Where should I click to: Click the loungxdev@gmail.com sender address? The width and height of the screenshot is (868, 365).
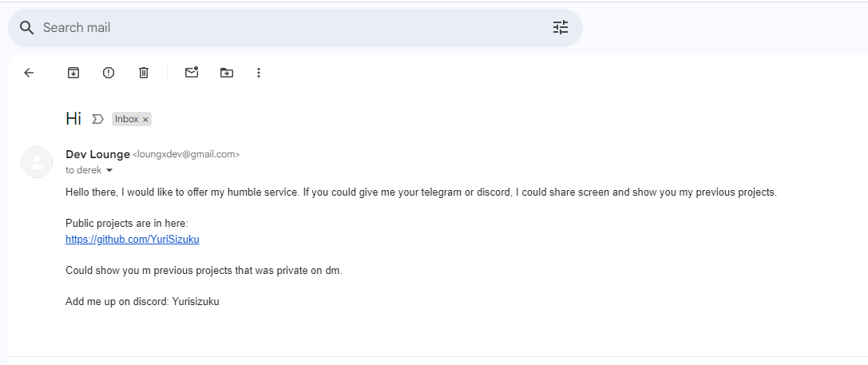point(186,154)
